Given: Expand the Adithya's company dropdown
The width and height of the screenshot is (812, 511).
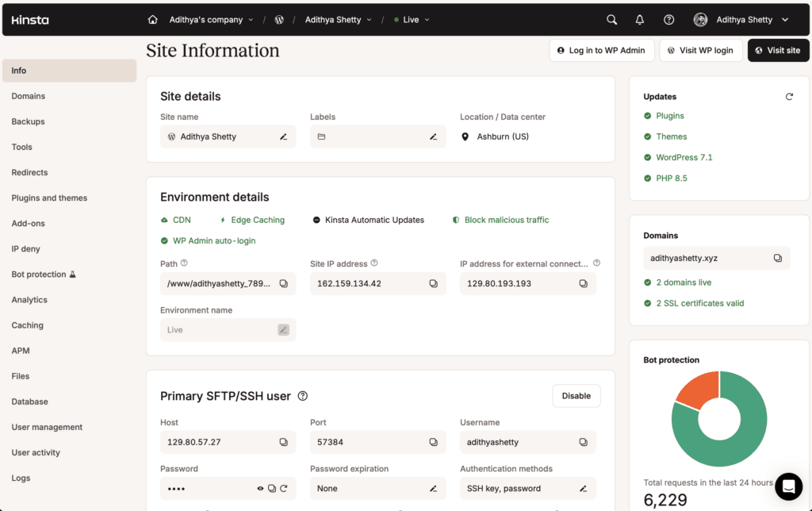Looking at the screenshot, I should pyautogui.click(x=211, y=20).
